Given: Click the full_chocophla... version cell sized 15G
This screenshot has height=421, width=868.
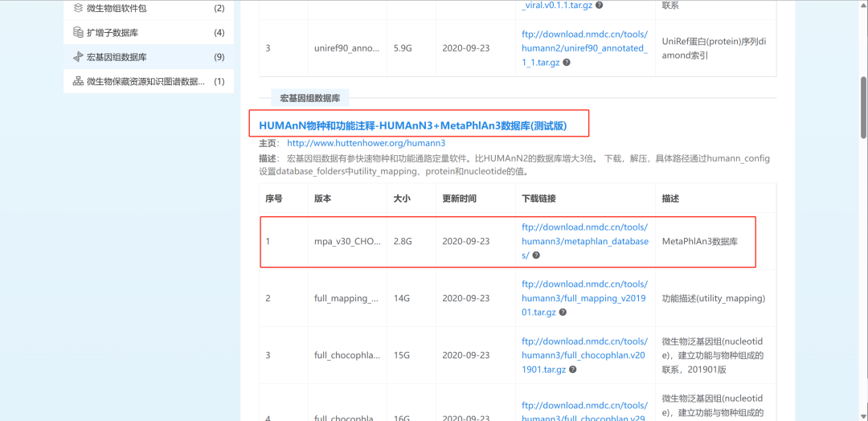Looking at the screenshot, I should [347, 355].
